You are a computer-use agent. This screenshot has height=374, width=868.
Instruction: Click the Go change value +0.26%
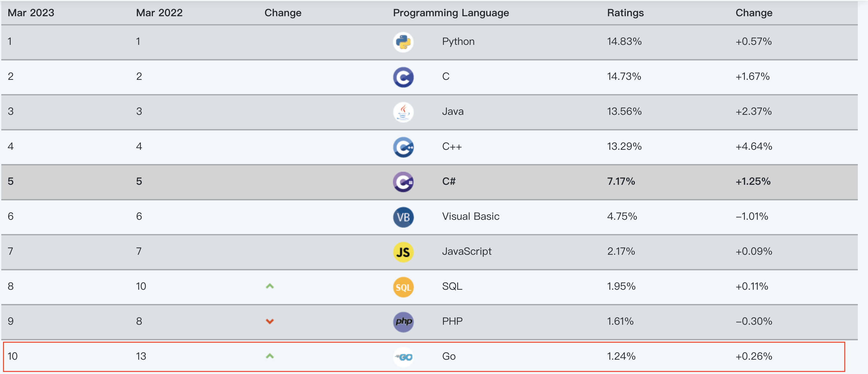click(753, 356)
